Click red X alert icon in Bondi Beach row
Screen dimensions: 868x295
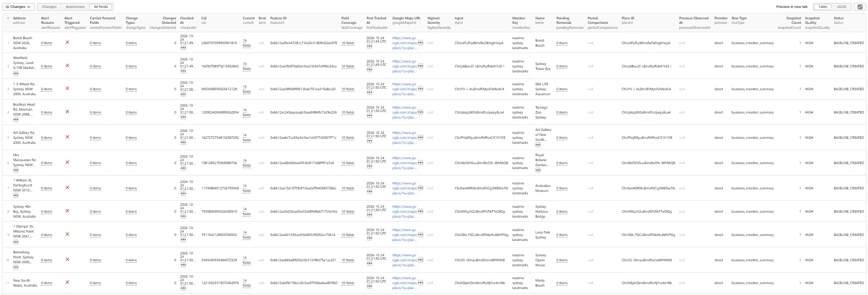point(67,43)
